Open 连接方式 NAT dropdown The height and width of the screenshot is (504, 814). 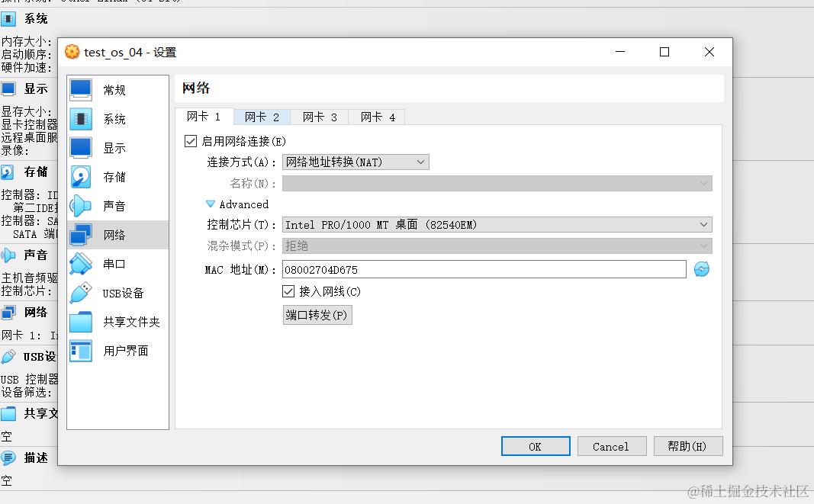[356, 162]
